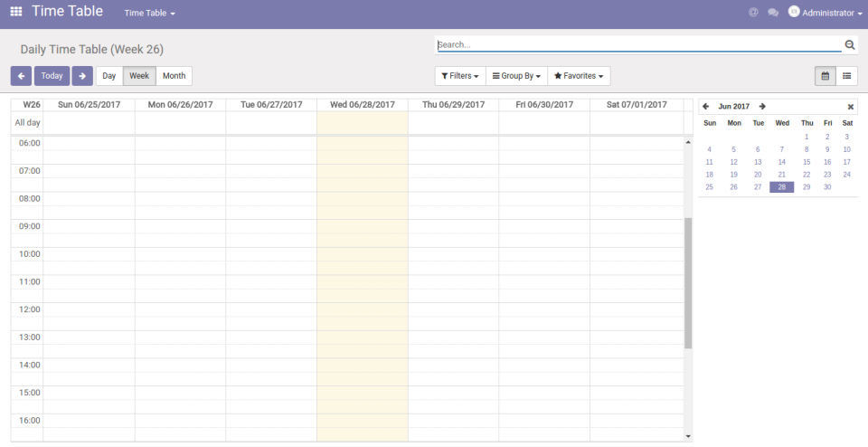Go to the next week arrow button
This screenshot has height=447, width=868.
82,76
